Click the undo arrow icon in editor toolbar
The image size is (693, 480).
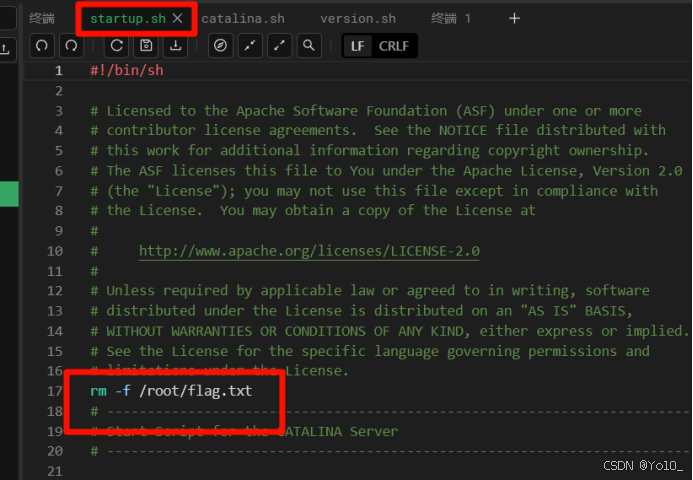(x=42, y=46)
